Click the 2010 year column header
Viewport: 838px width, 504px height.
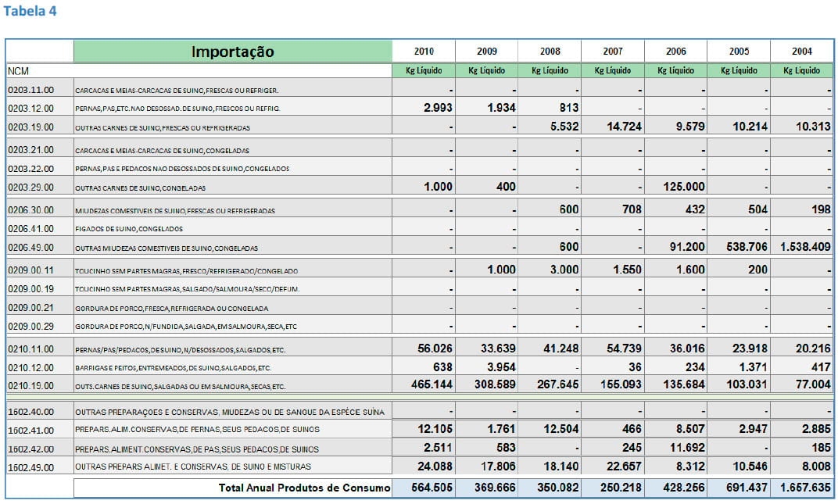424,52
